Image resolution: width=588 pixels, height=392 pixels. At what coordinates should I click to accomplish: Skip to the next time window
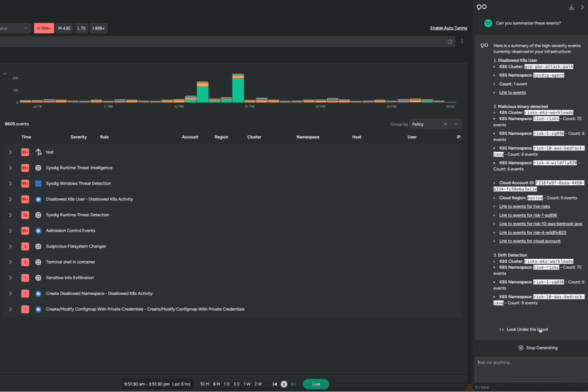[293, 384]
